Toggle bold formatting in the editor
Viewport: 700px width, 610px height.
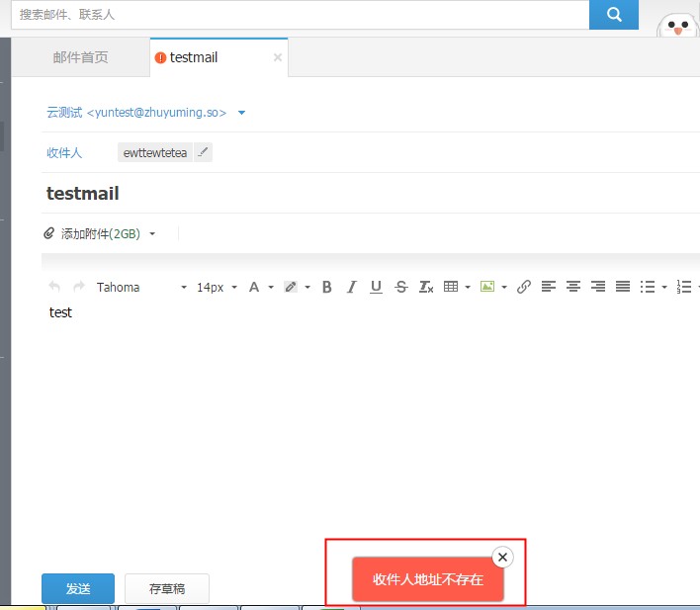[326, 287]
